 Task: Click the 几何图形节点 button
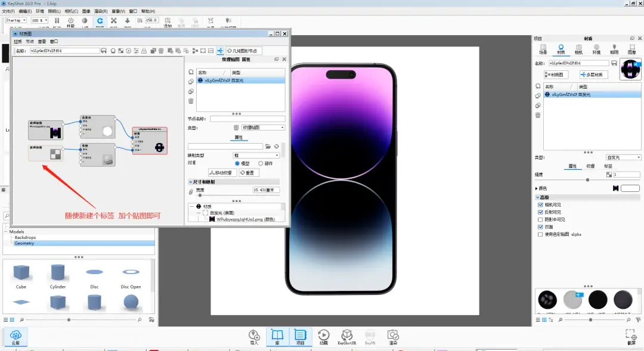coord(244,51)
